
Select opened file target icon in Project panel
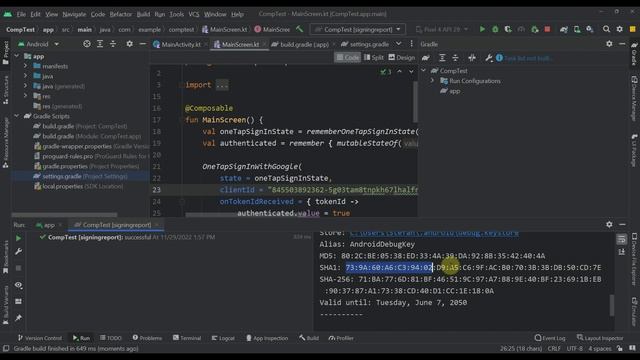tap(87, 44)
